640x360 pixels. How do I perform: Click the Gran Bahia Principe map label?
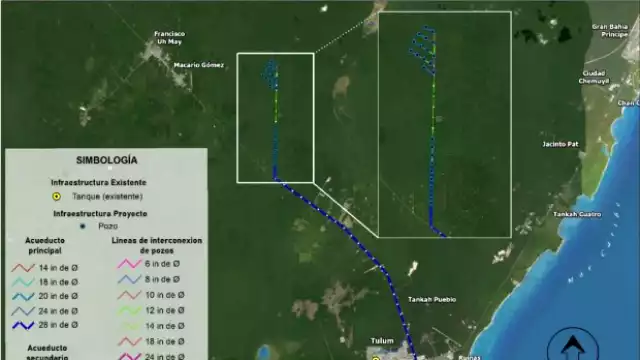[610, 31]
